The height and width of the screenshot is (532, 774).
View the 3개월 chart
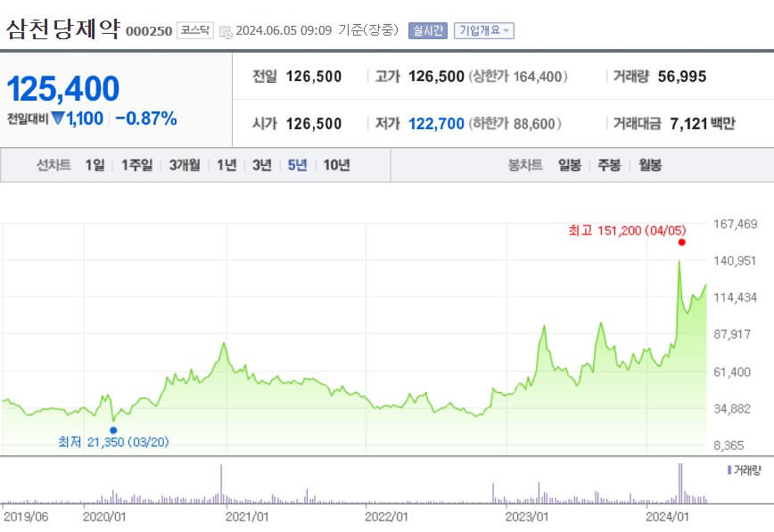coord(183,165)
